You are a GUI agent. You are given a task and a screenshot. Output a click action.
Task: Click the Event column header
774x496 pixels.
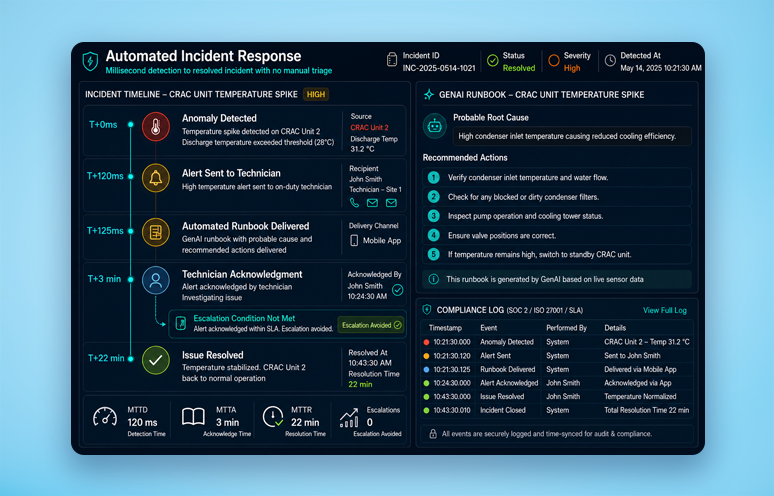[489, 328]
